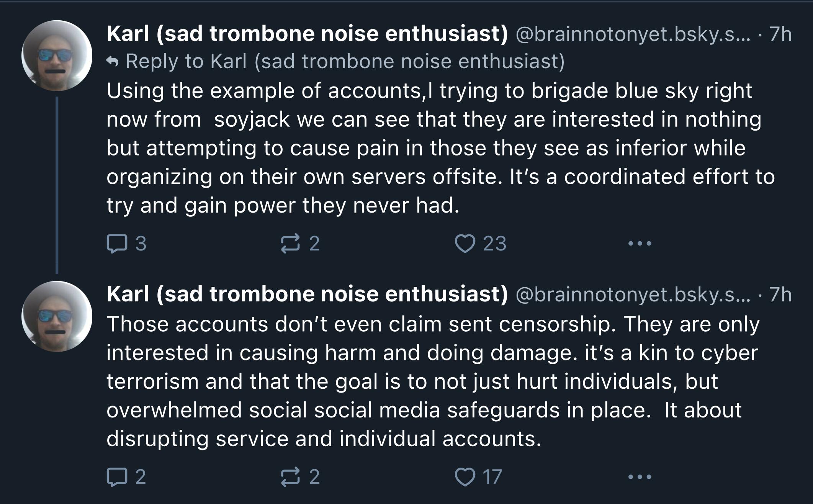Repost the second post about cyber terrorism
Viewport: 813px width, 504px height.
pyautogui.click(x=290, y=477)
